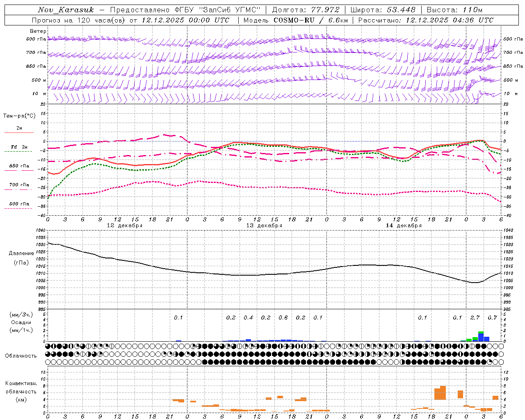
Task: Click the date label 12 декабря
Action: click(125, 226)
